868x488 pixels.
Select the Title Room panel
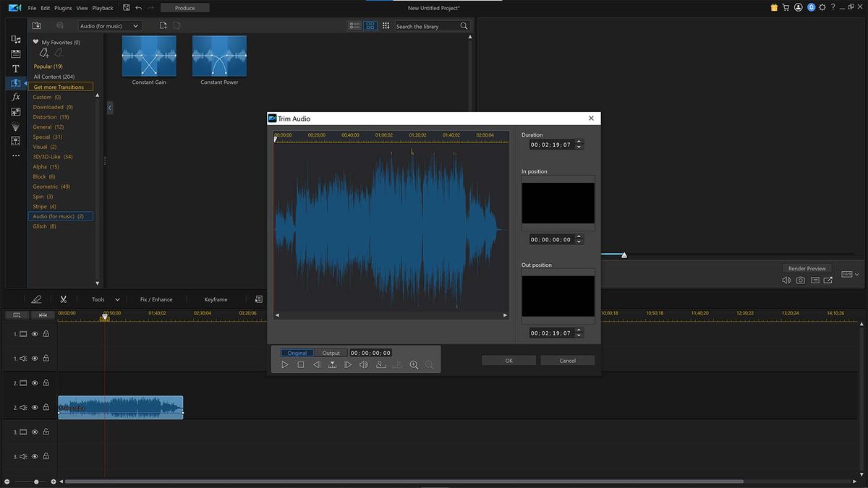[x=16, y=69]
